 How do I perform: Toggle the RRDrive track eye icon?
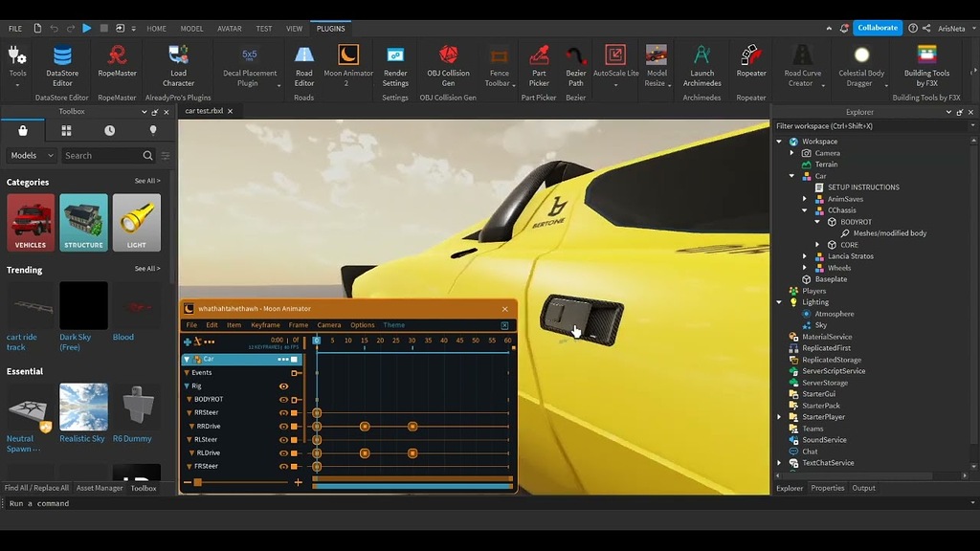(283, 426)
